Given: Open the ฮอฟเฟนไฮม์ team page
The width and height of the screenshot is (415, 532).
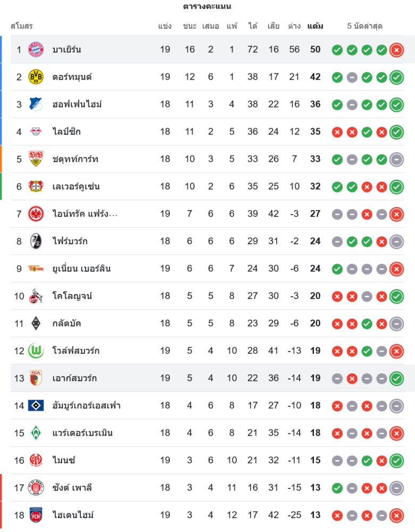Looking at the screenshot, I should [77, 104].
